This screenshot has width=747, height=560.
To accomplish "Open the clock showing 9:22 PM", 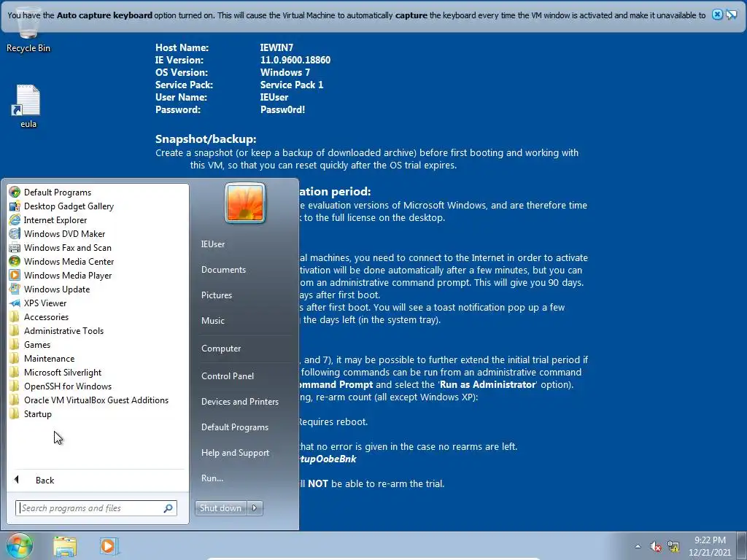I will click(710, 546).
